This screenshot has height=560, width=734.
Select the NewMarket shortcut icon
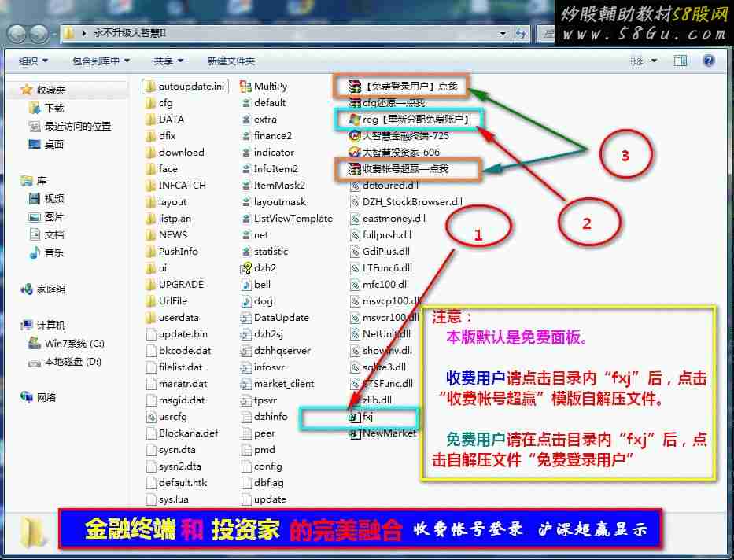(354, 433)
